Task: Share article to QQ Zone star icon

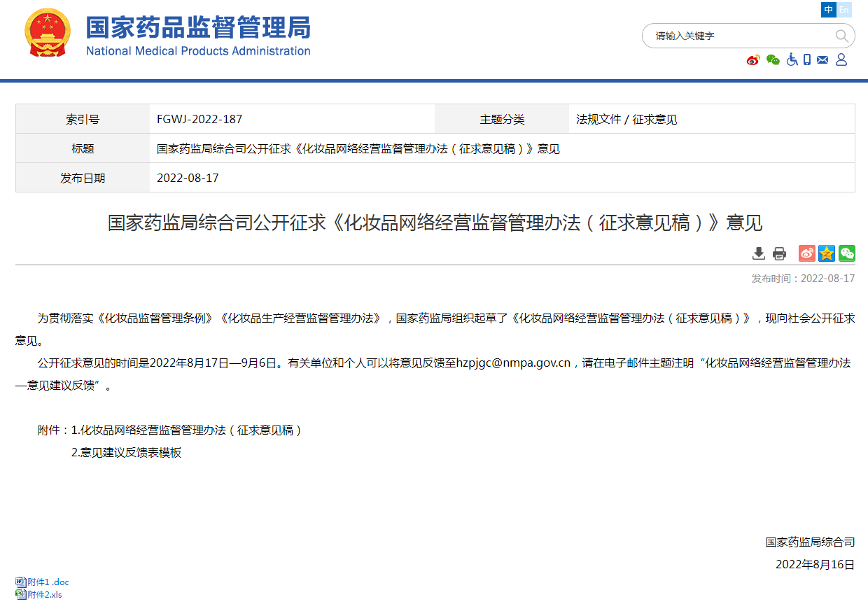Action: (x=827, y=253)
